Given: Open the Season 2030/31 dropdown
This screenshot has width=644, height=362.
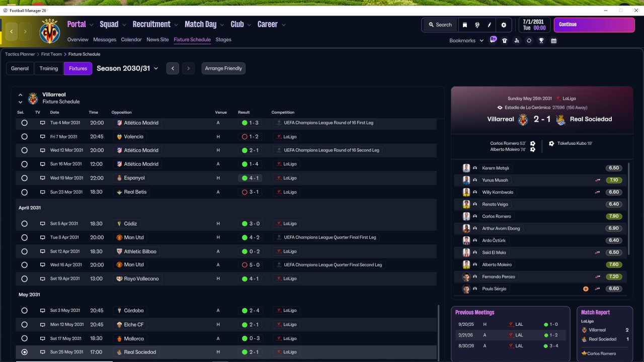Looking at the screenshot, I should pyautogui.click(x=128, y=68).
